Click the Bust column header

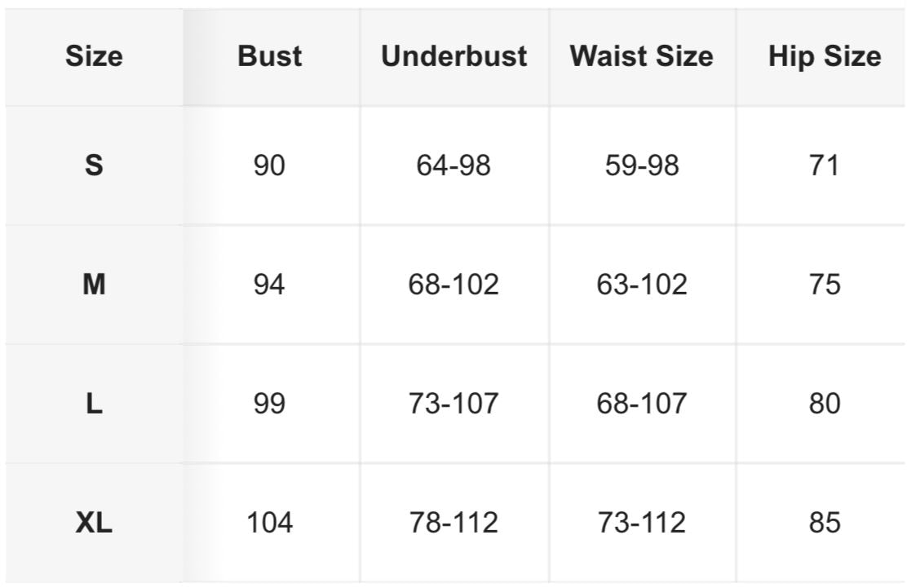(270, 56)
